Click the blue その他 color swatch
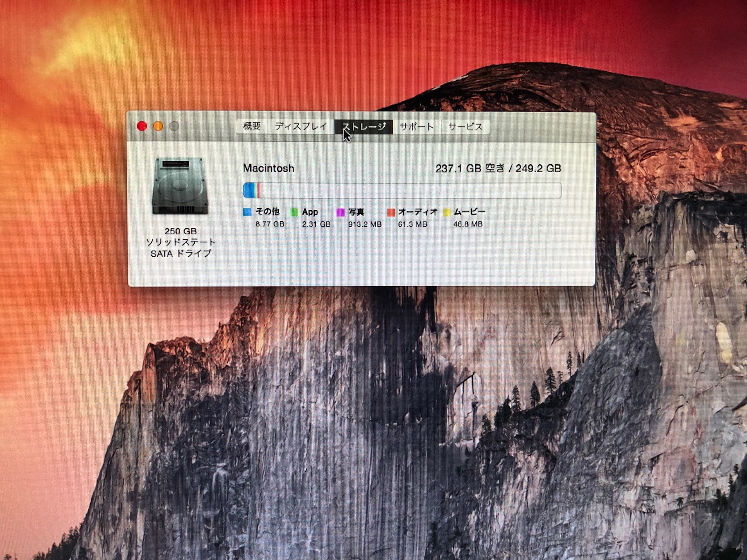747x560 pixels. pos(247,212)
